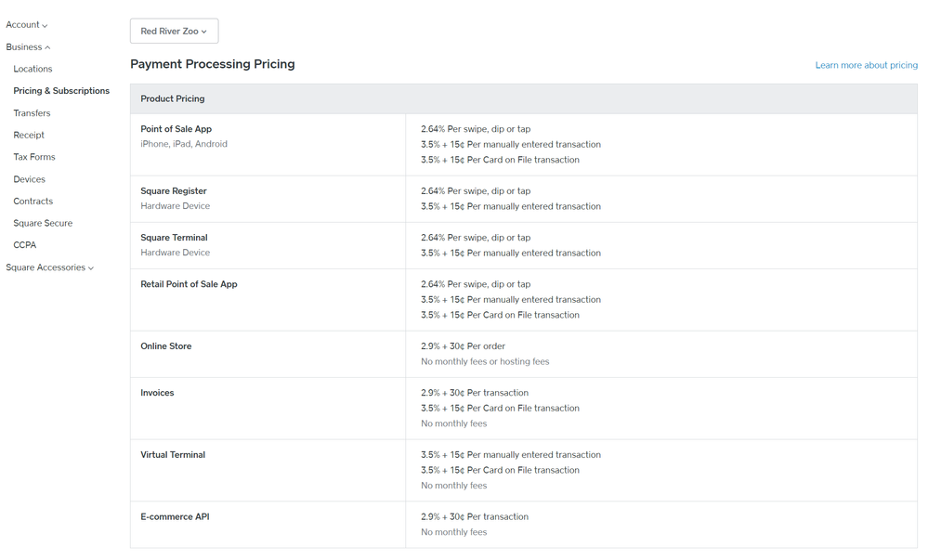Open Devices in the sidebar
Screen dimensions: 928x560
tap(29, 179)
